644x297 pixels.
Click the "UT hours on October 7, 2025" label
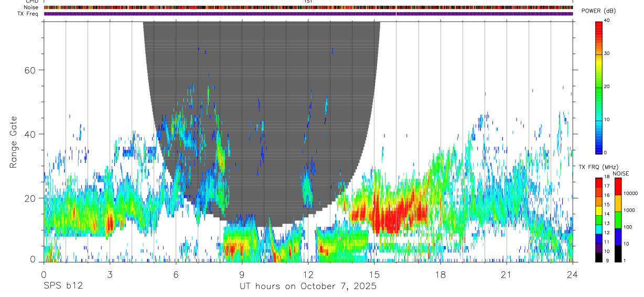click(x=308, y=286)
